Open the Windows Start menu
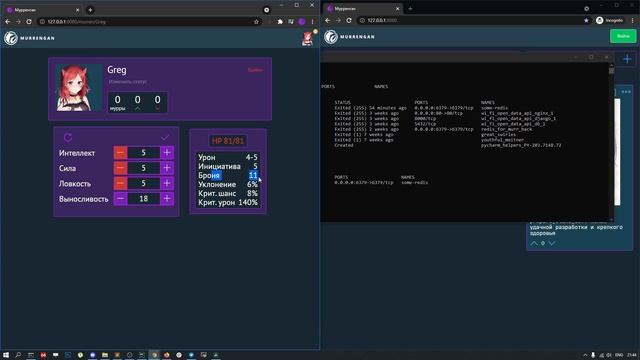The image size is (640, 360). pos(6,355)
